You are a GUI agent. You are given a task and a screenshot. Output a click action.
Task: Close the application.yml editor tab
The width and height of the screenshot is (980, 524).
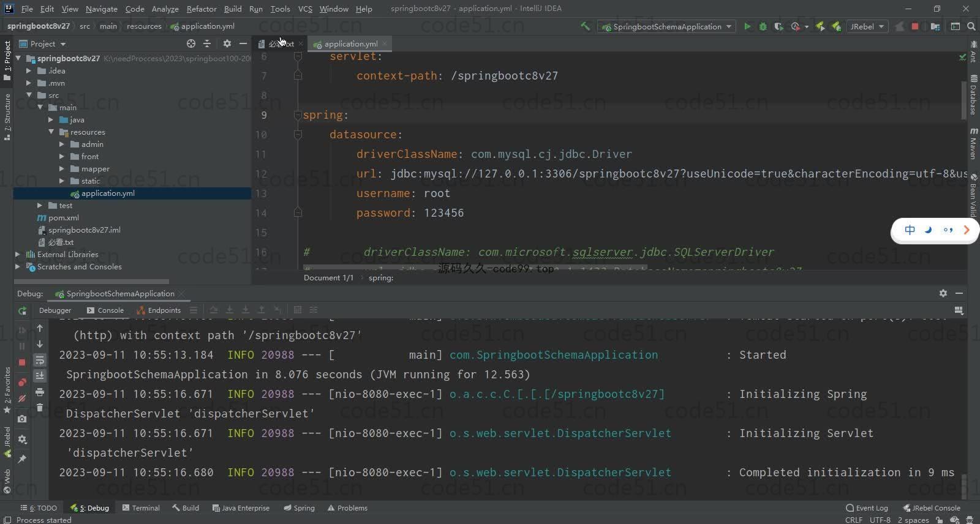pyautogui.click(x=385, y=43)
